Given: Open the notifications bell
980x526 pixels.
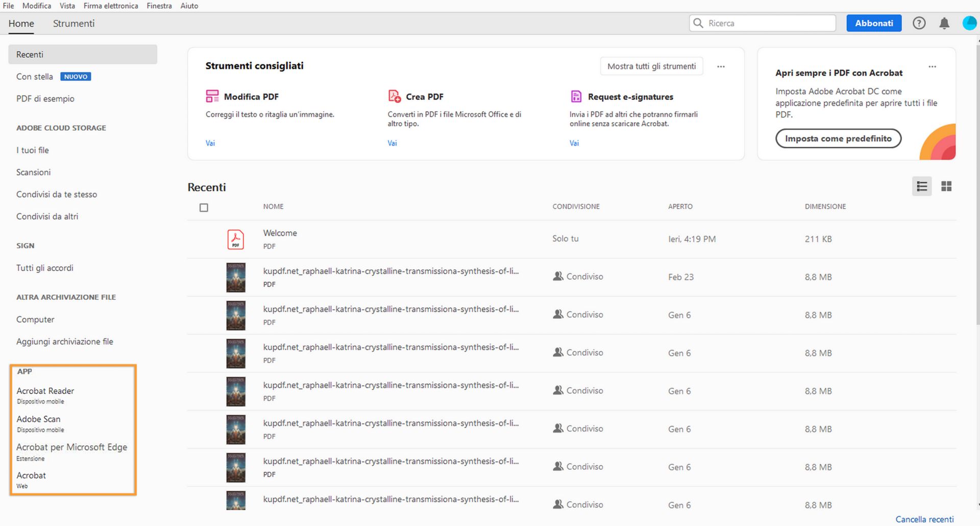Looking at the screenshot, I should [944, 23].
